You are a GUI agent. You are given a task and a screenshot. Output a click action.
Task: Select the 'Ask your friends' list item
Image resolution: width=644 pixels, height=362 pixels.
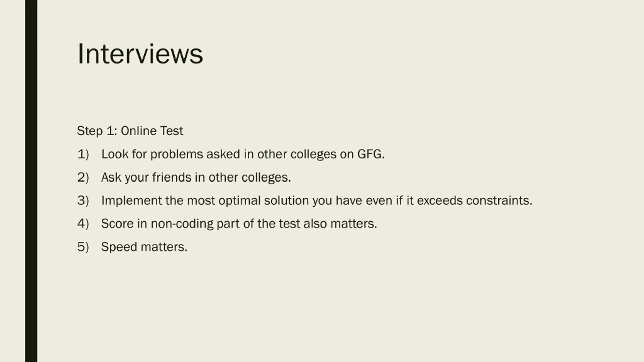coord(196,177)
